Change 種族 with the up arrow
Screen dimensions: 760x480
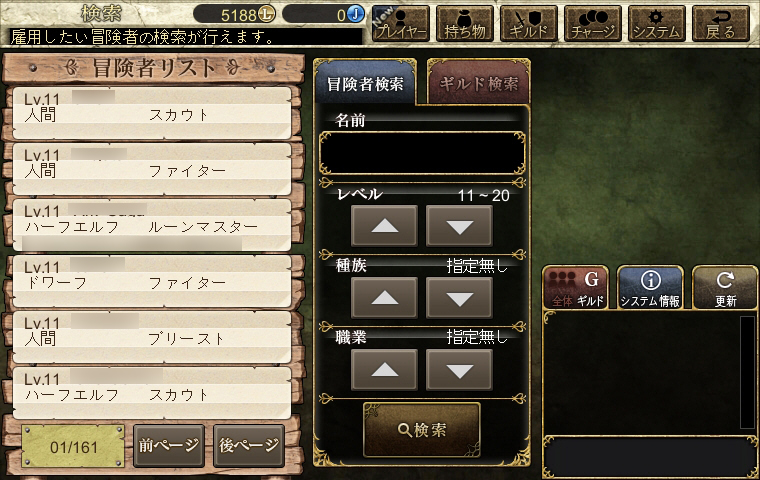tap(384, 298)
